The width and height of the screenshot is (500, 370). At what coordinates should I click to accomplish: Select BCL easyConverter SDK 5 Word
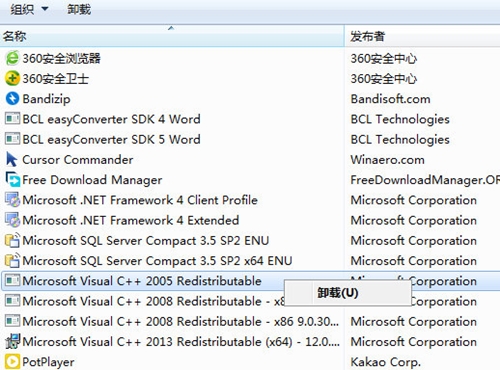point(111,139)
